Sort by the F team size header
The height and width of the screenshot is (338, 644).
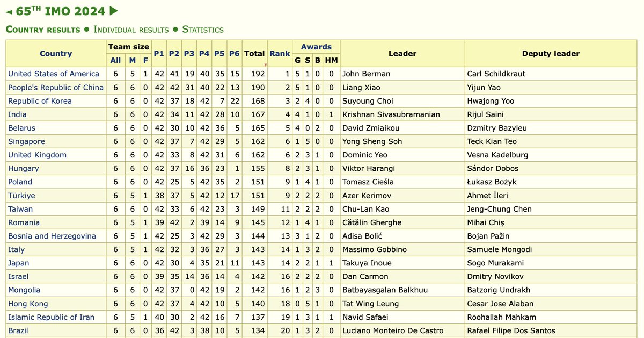[145, 60]
